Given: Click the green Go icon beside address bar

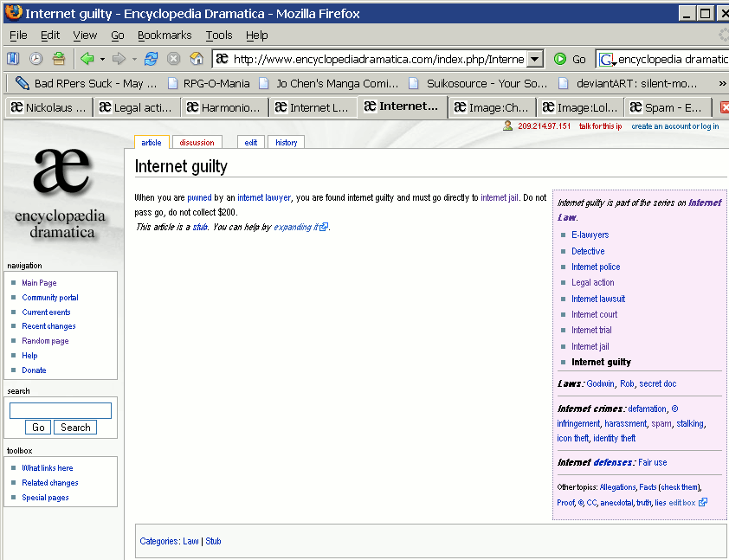Looking at the screenshot, I should pyautogui.click(x=560, y=59).
